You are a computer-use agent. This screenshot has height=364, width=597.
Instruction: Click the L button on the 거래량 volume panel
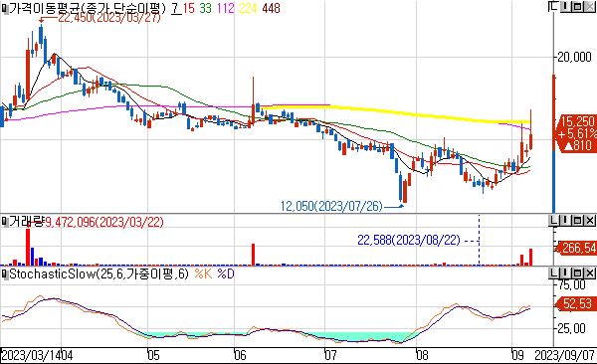click(553, 220)
